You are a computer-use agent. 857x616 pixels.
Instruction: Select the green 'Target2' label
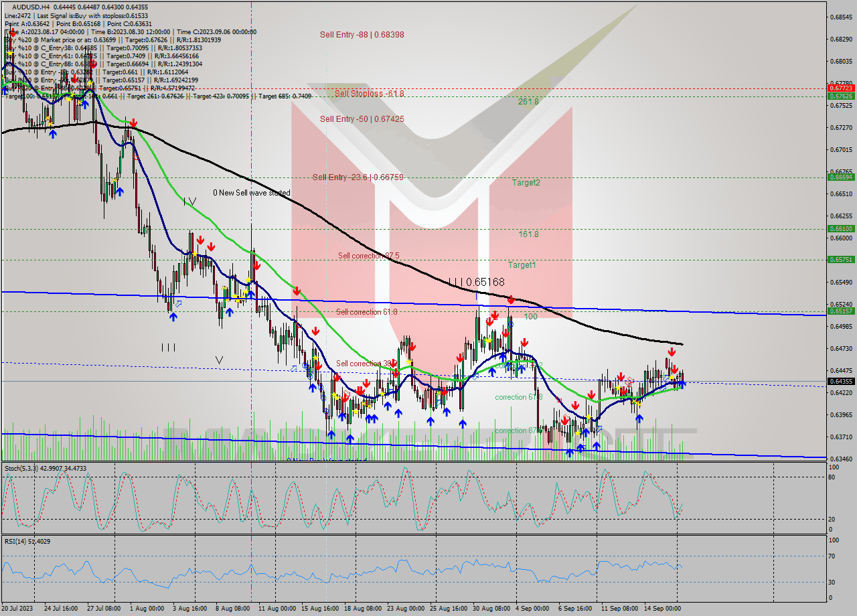point(526,182)
